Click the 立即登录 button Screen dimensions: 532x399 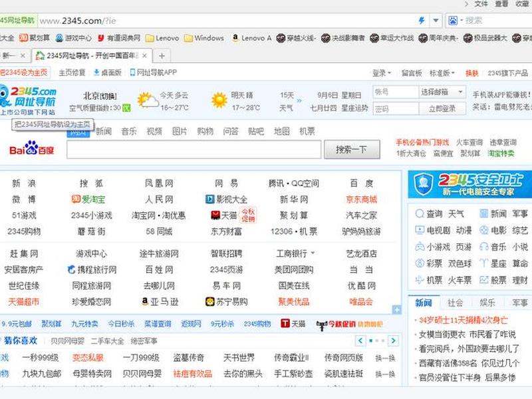442,109
